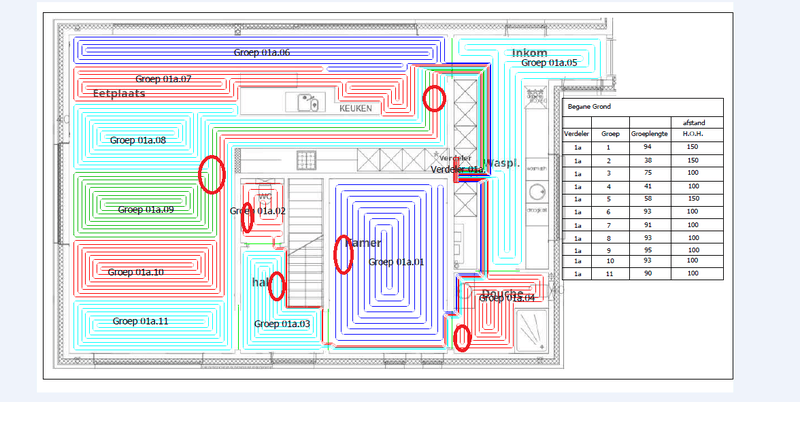The height and width of the screenshot is (421, 800).
Task: Click Groeplengte value 58 in table
Action: [x=647, y=199]
